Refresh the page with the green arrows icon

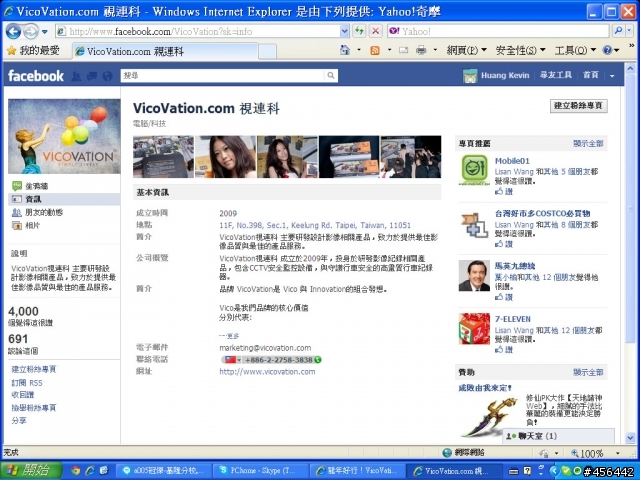(x=359, y=31)
